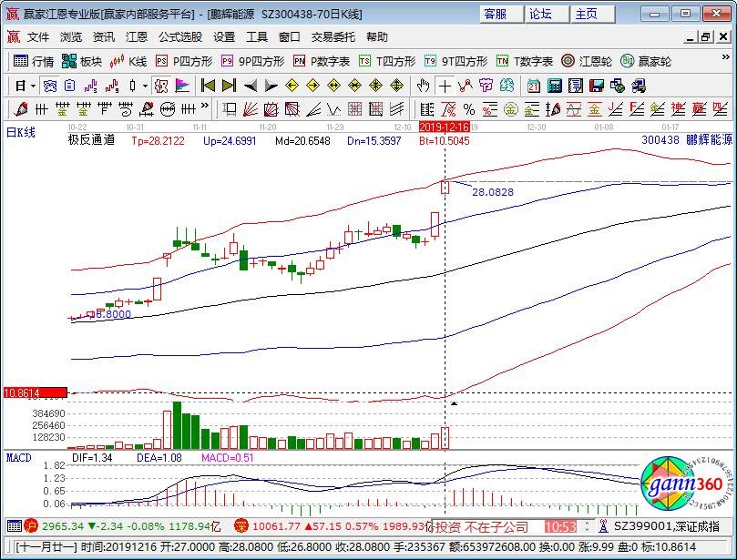Click the Tp=28.2122 channel value
This screenshot has width=737, height=560.
158,140
